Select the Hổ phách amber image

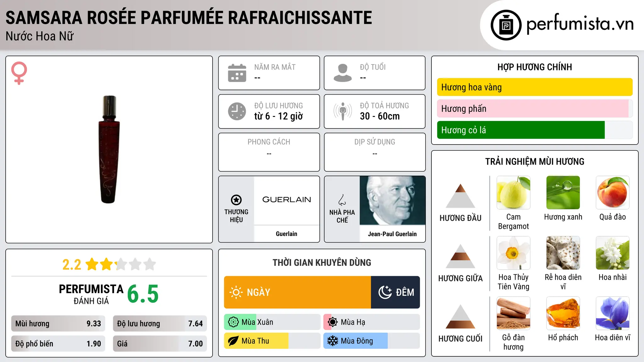563,313
